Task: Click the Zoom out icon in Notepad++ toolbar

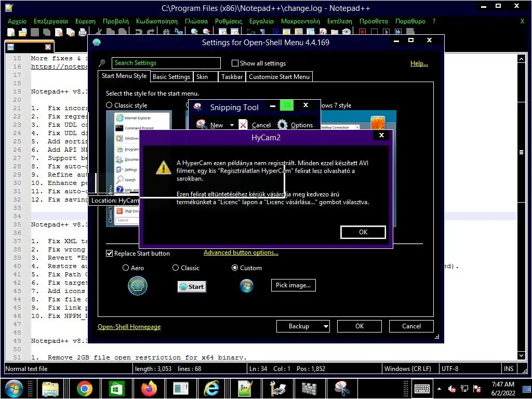Action: (x=207, y=32)
